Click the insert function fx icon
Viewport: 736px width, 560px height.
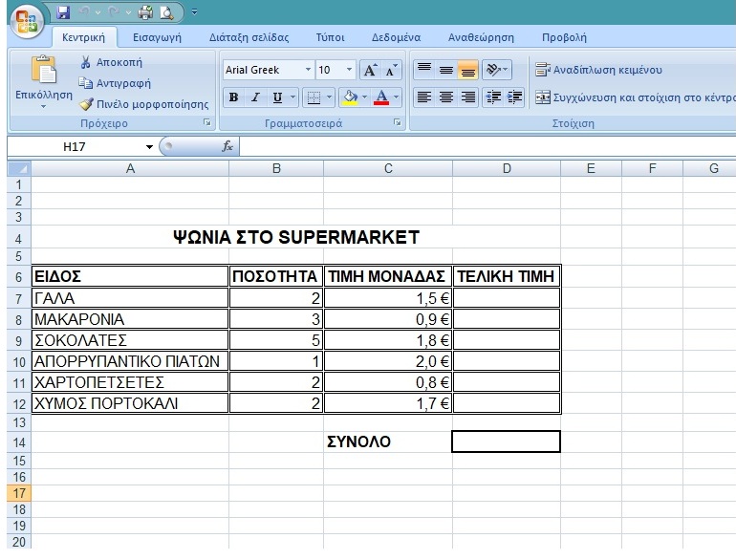pyautogui.click(x=227, y=146)
